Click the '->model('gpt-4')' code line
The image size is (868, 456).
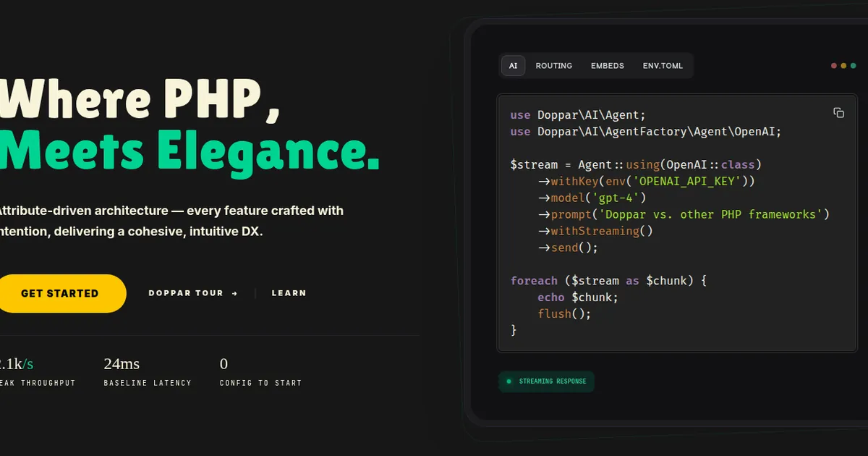592,198
